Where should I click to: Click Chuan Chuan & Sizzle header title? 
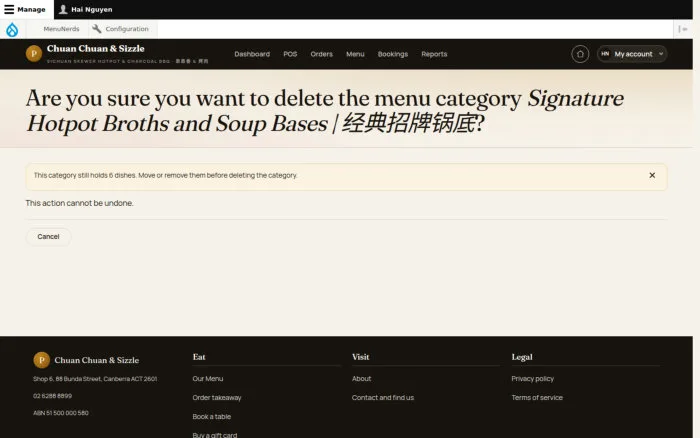tap(96, 48)
